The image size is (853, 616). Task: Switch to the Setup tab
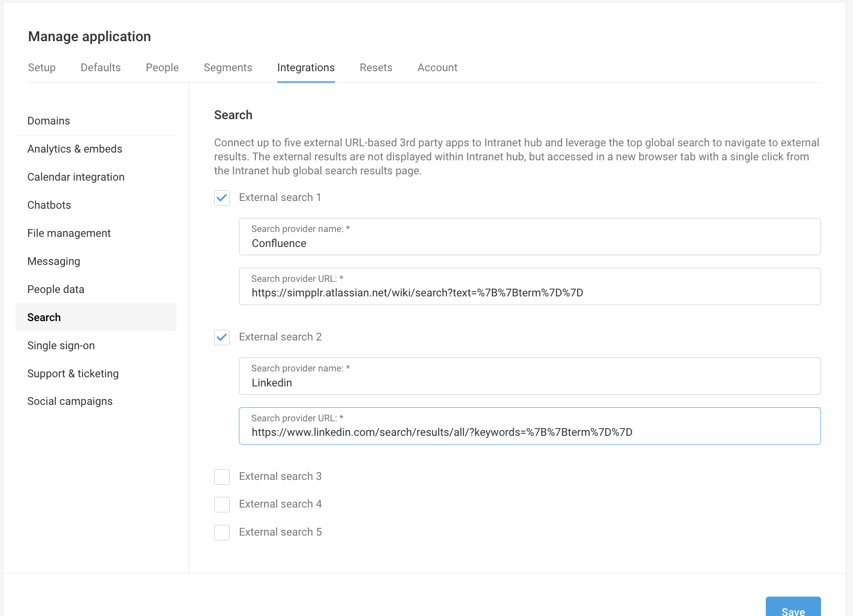pyautogui.click(x=42, y=68)
